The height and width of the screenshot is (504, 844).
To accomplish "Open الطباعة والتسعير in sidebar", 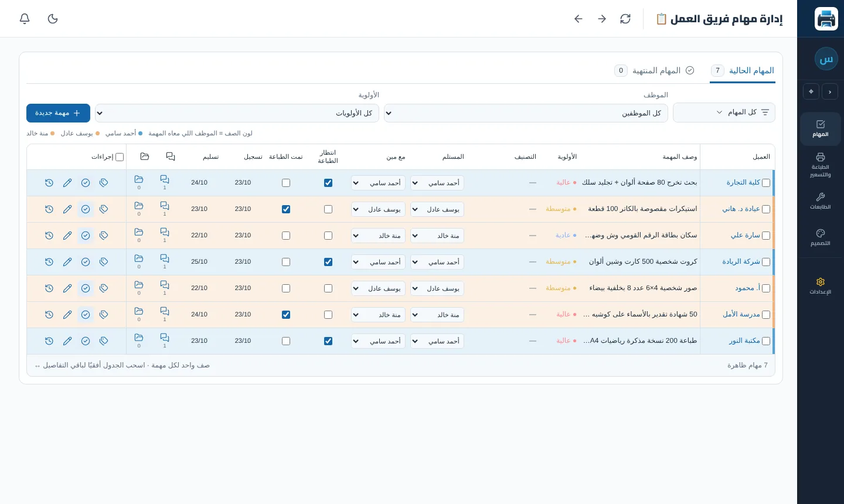I will pyautogui.click(x=821, y=165).
